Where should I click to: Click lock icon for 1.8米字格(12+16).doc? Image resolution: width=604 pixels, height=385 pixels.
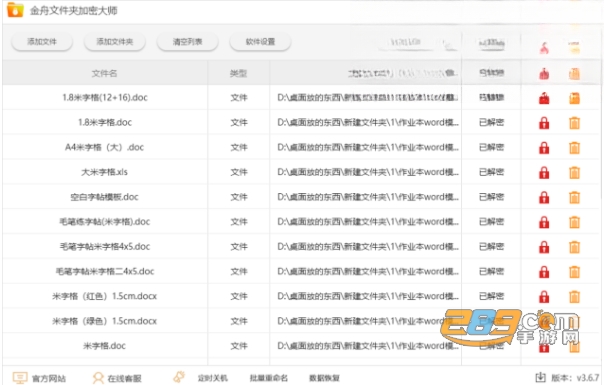pos(544,98)
